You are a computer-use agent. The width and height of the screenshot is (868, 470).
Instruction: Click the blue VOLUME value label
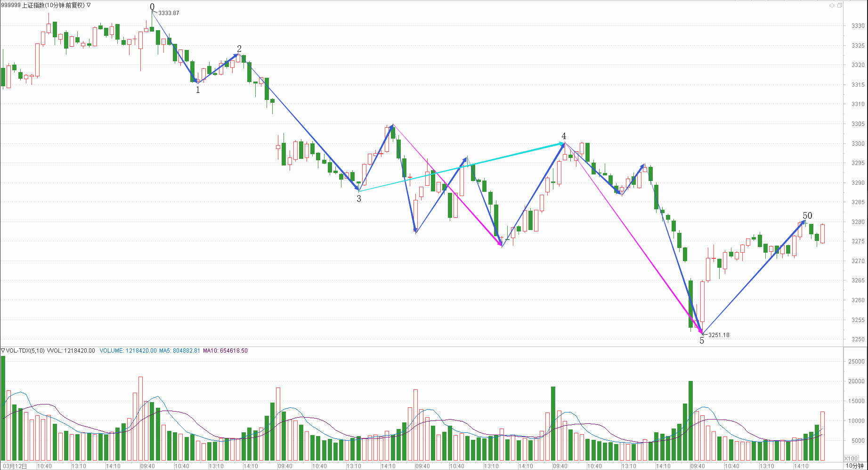tap(128, 351)
